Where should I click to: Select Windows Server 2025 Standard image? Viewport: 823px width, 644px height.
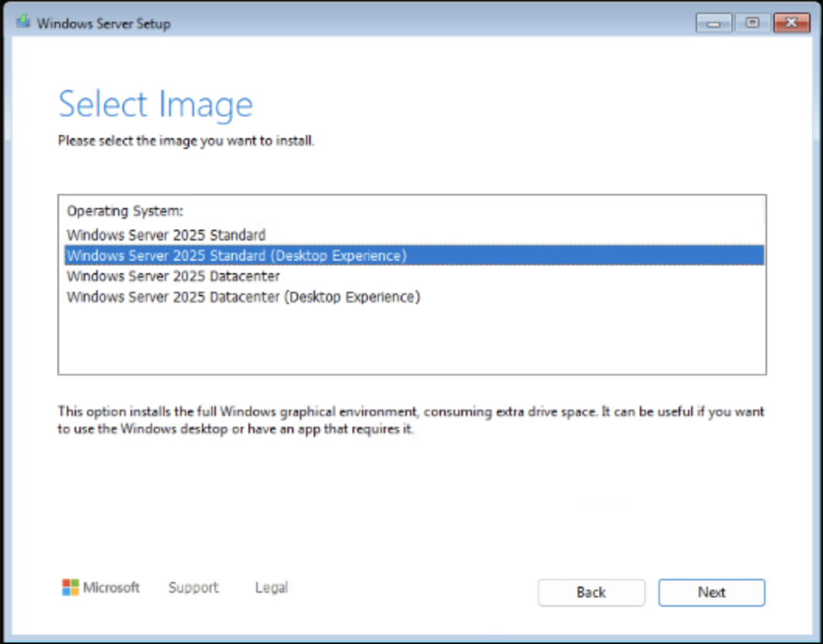click(414, 235)
